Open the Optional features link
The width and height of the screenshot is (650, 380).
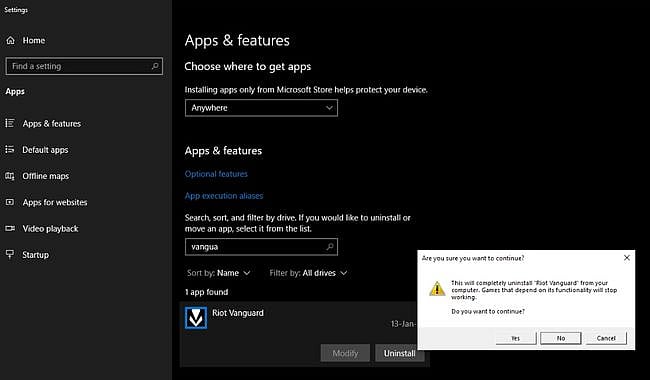(x=216, y=174)
